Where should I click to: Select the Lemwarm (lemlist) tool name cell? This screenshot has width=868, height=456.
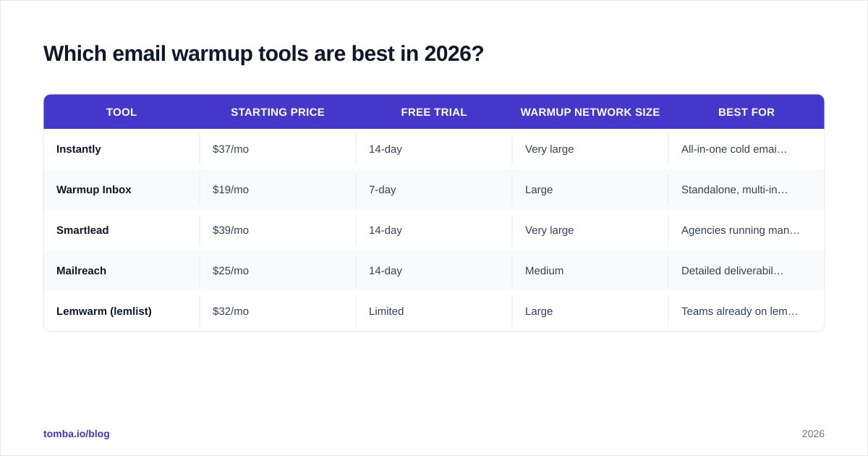click(x=122, y=311)
